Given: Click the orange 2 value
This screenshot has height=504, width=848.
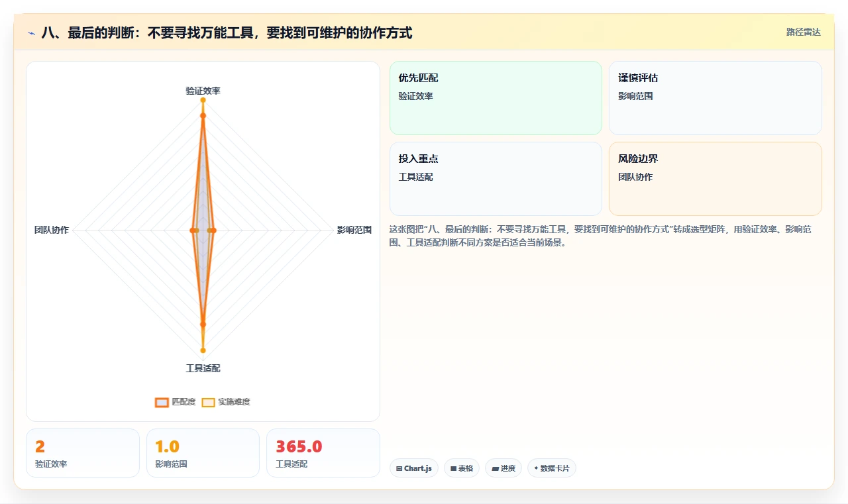Looking at the screenshot, I should (40, 446).
